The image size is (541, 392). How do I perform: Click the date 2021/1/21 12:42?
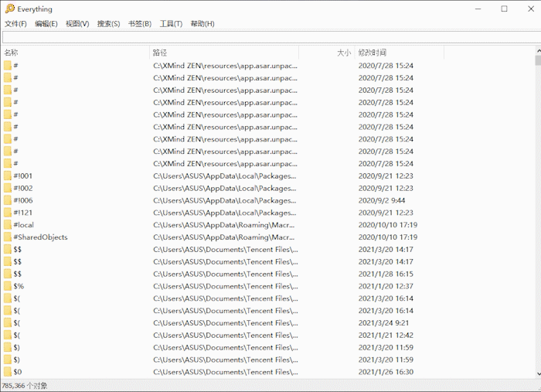(x=386, y=335)
